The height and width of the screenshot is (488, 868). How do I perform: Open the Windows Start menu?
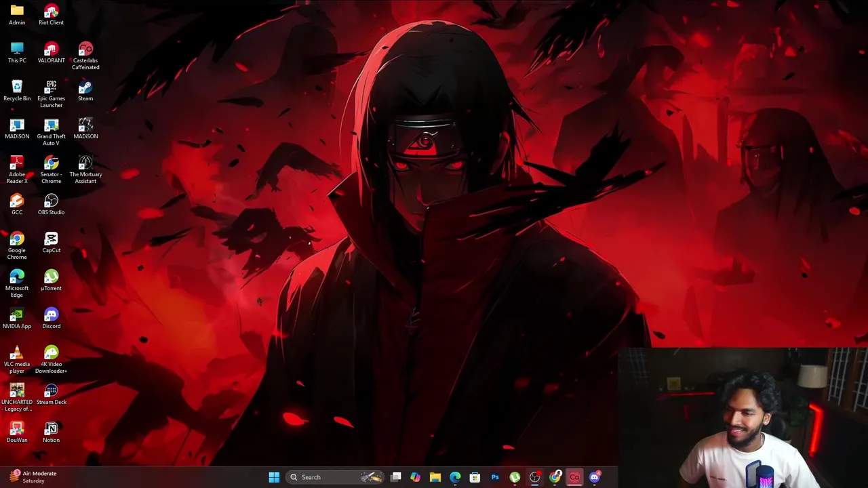[274, 477]
